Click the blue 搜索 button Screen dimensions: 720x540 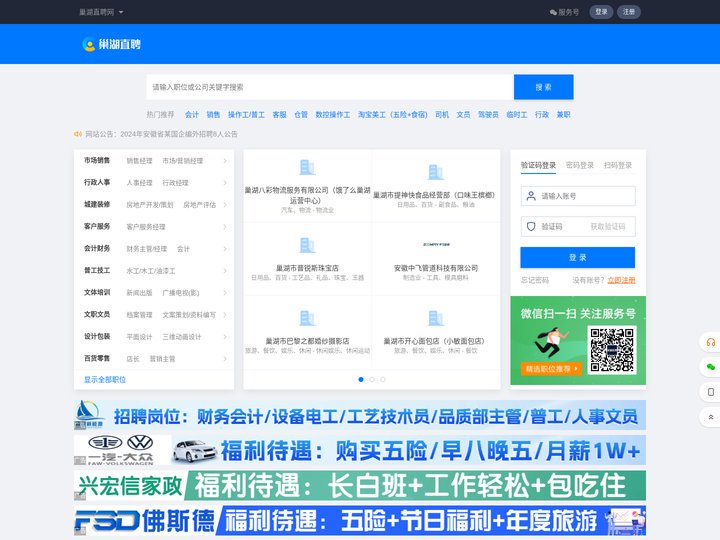coord(543,87)
